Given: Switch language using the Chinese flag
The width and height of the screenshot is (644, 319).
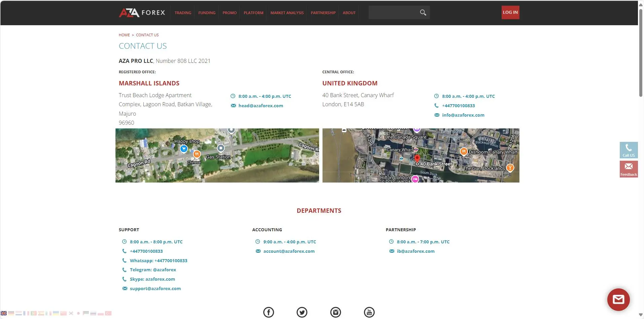Looking at the screenshot, I should 63,313.
